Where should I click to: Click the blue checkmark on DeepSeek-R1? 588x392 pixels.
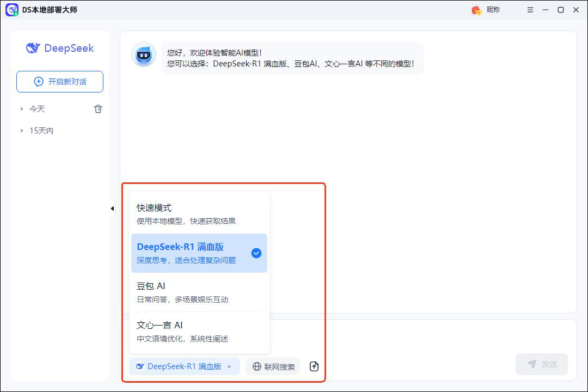(x=256, y=253)
